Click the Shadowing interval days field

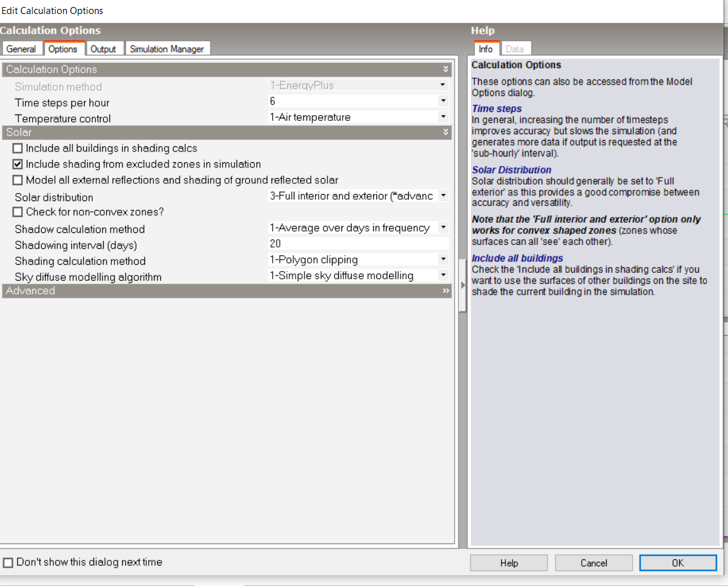click(359, 244)
